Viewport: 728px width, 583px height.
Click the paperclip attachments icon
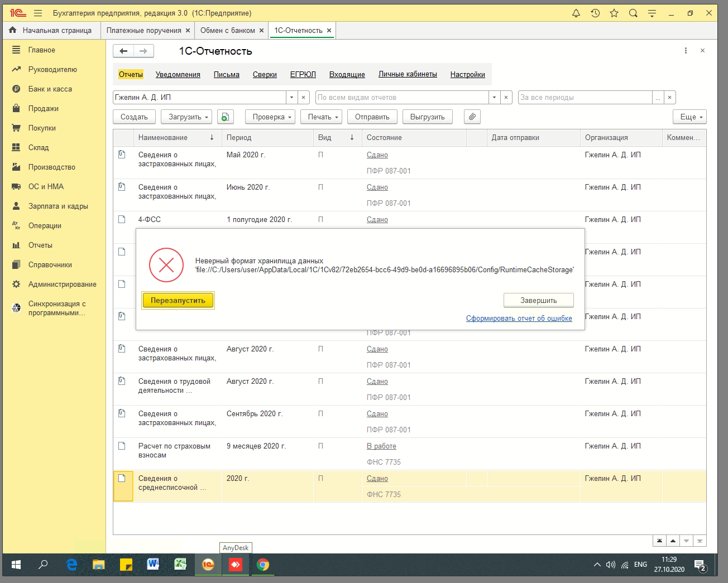coord(472,117)
